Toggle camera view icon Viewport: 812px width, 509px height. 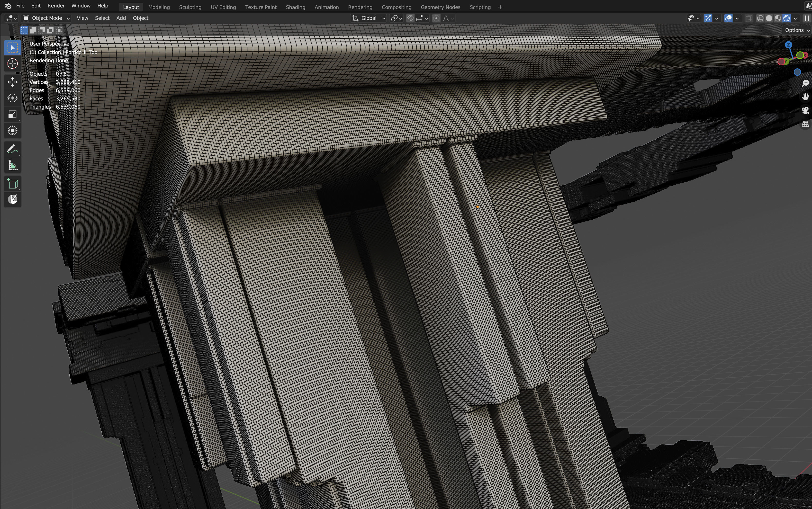click(805, 110)
